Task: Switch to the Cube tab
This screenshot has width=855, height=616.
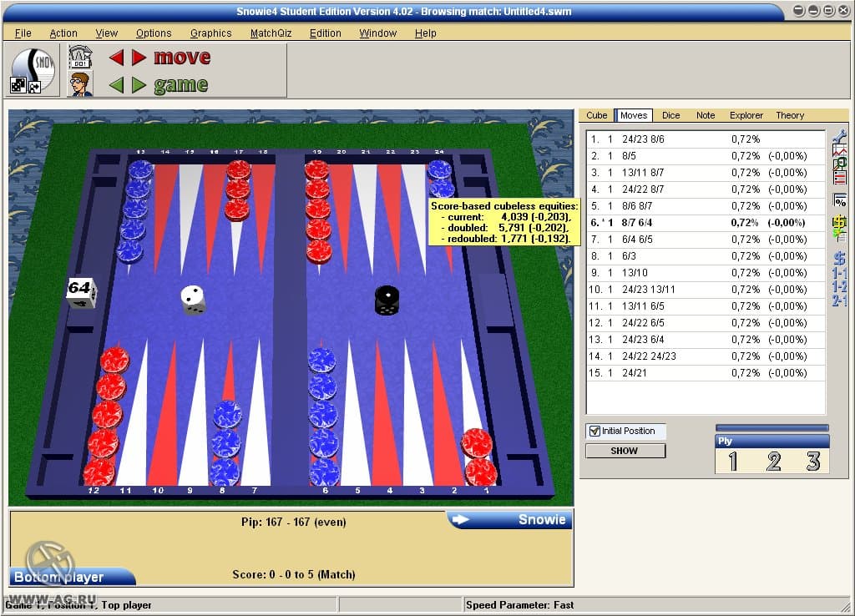Action: point(596,115)
